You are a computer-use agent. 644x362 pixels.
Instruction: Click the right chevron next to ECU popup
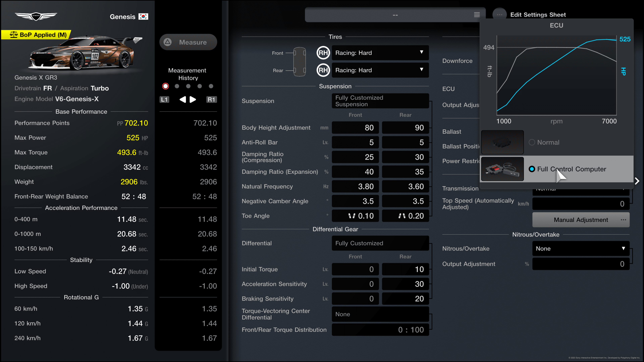pyautogui.click(x=637, y=181)
